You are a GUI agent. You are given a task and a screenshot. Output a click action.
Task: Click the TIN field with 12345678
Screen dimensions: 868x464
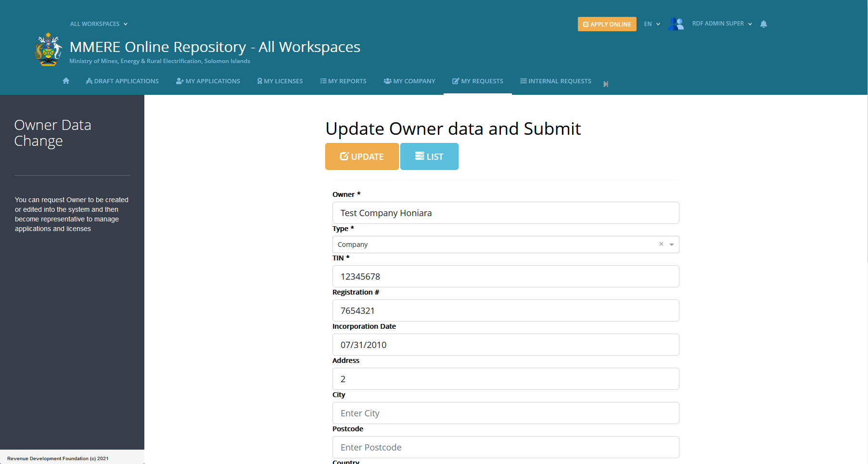(506, 276)
